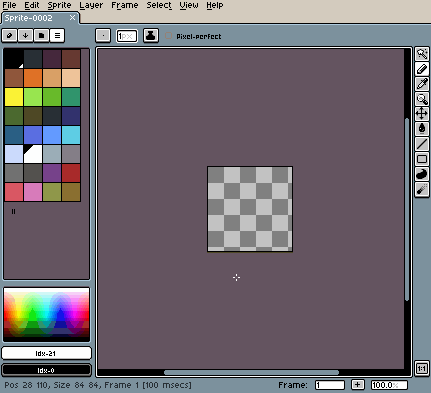Select the Magic Wand tool
Viewport: 431px width, 393px height.
[422, 54]
